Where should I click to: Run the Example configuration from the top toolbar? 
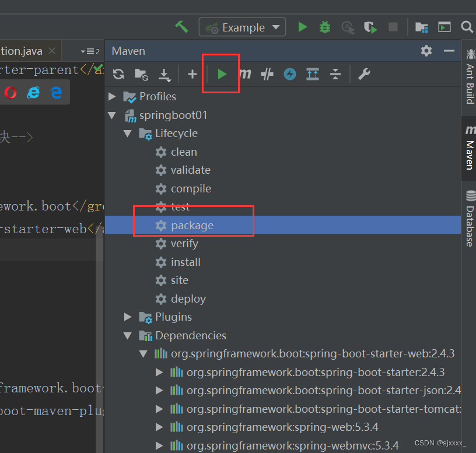point(302,27)
